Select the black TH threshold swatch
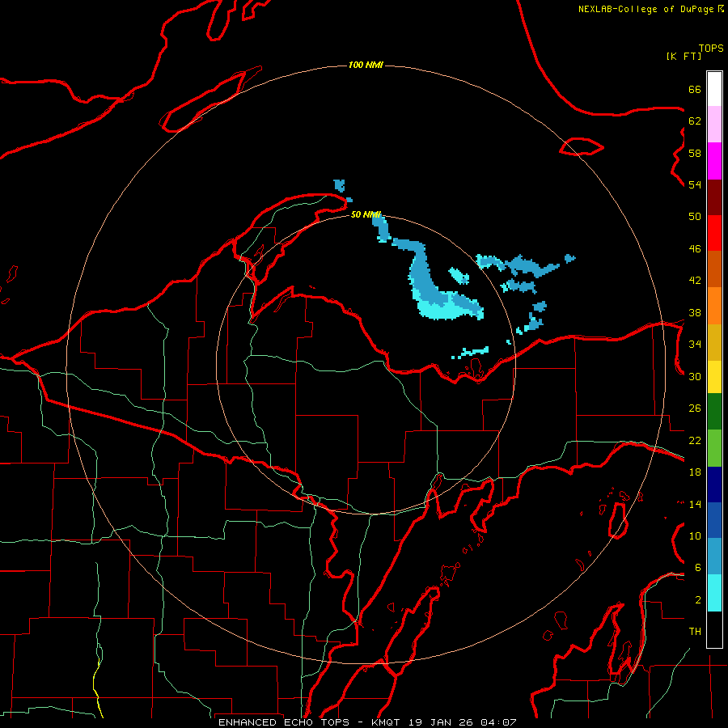The image size is (728, 728). click(x=714, y=629)
